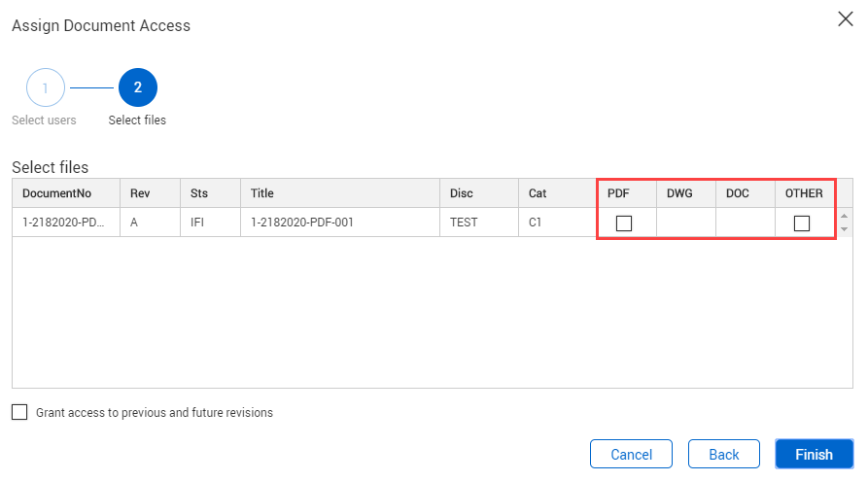Click the Finish button

814,454
